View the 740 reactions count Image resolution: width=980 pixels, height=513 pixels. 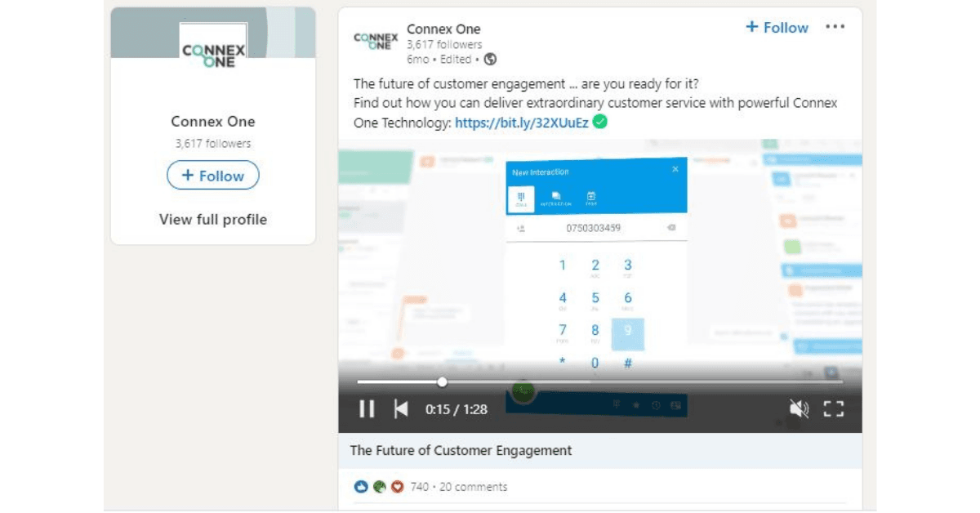point(419,487)
